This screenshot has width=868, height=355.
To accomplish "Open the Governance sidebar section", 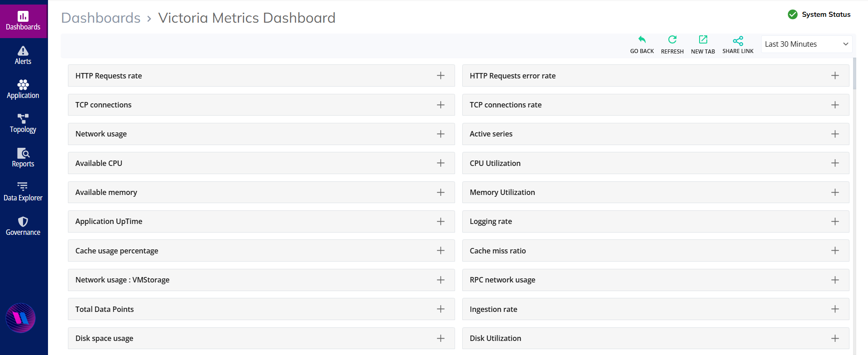I will click(x=23, y=226).
